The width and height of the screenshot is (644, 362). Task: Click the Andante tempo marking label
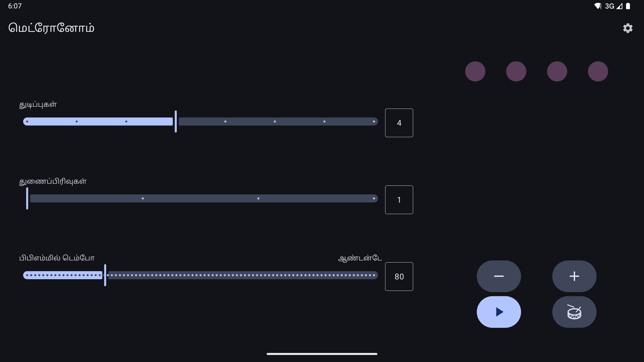360,258
